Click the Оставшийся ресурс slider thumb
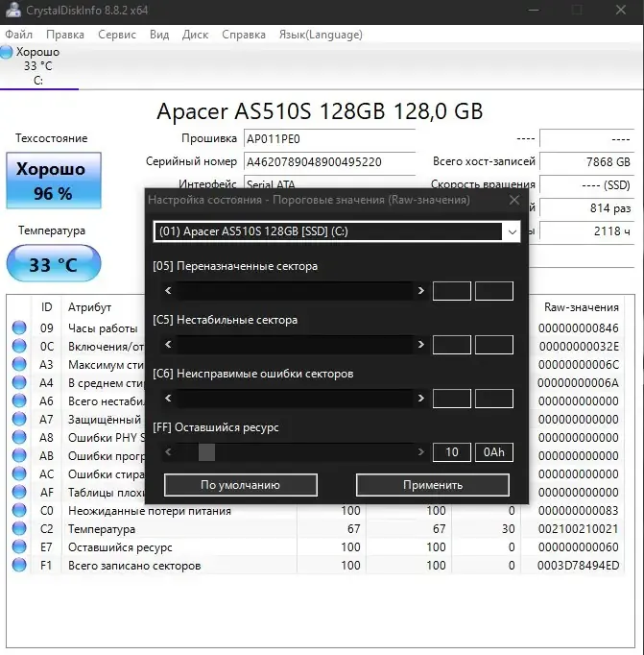 (x=206, y=452)
